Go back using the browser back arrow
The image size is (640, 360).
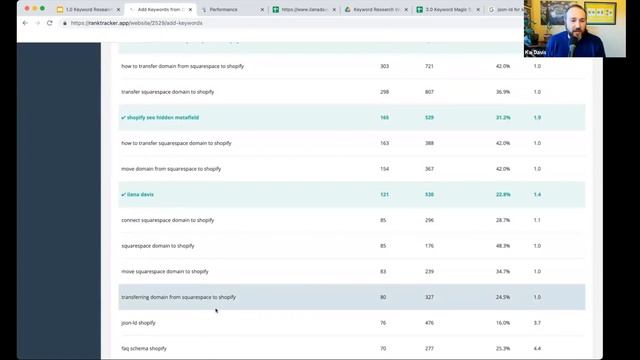point(25,23)
